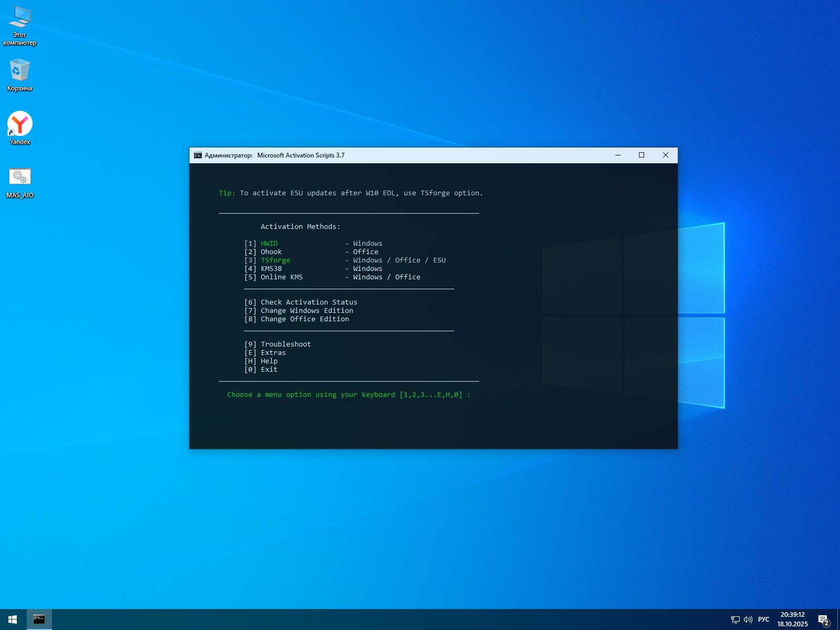
Task: Click the command prompt taskbar icon
Action: (x=39, y=619)
